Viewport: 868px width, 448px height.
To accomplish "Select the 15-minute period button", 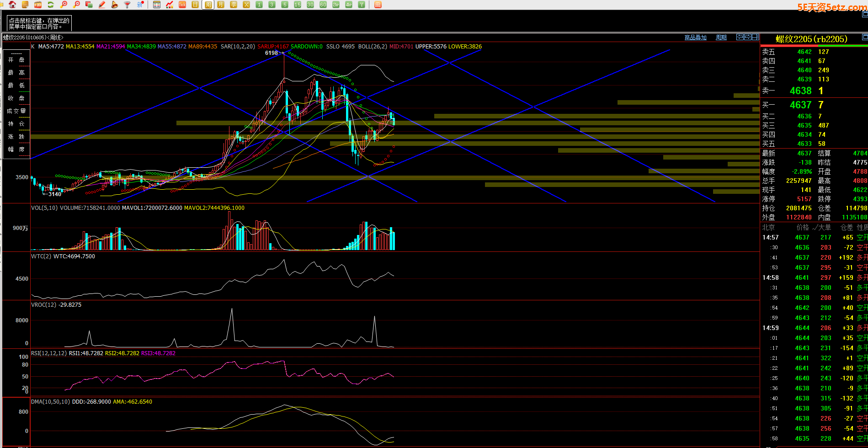I will click(298, 5).
